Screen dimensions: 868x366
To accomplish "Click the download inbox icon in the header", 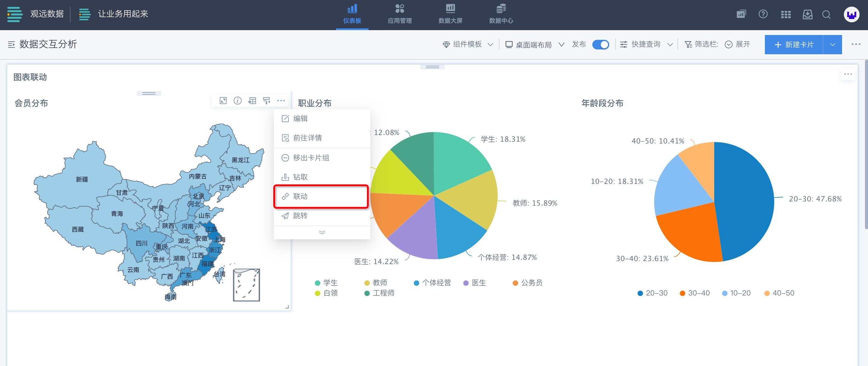I will [x=807, y=14].
